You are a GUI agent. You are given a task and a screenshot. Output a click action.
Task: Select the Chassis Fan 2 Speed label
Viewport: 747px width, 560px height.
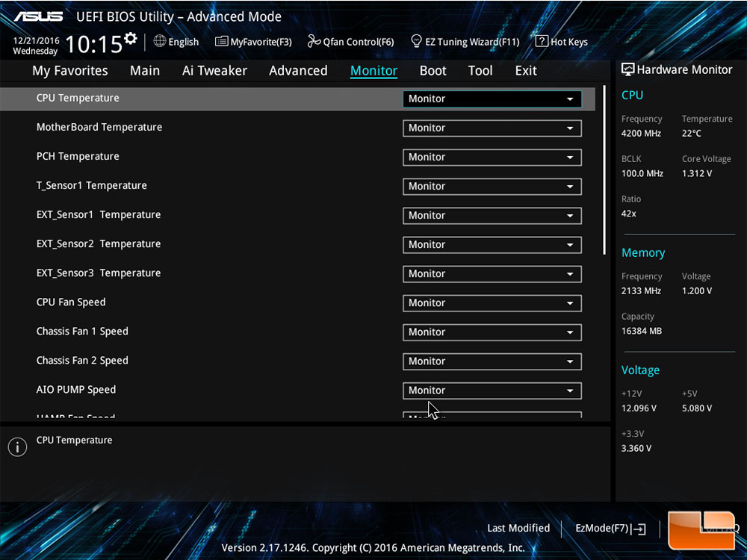[x=82, y=361]
